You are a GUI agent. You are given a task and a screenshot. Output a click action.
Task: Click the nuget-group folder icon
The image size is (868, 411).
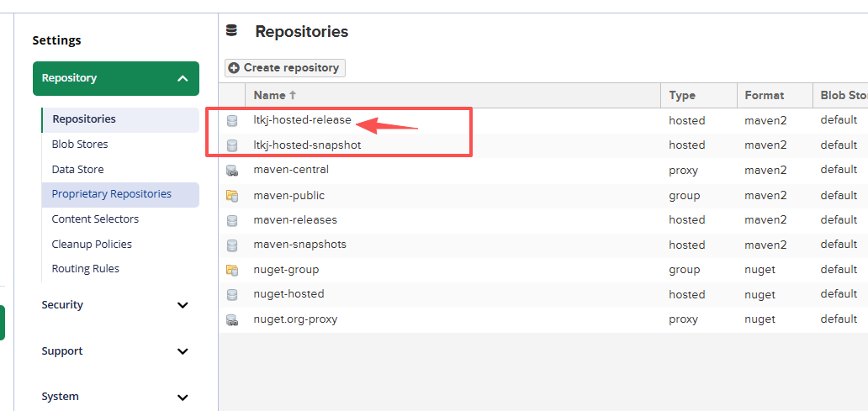(x=232, y=270)
